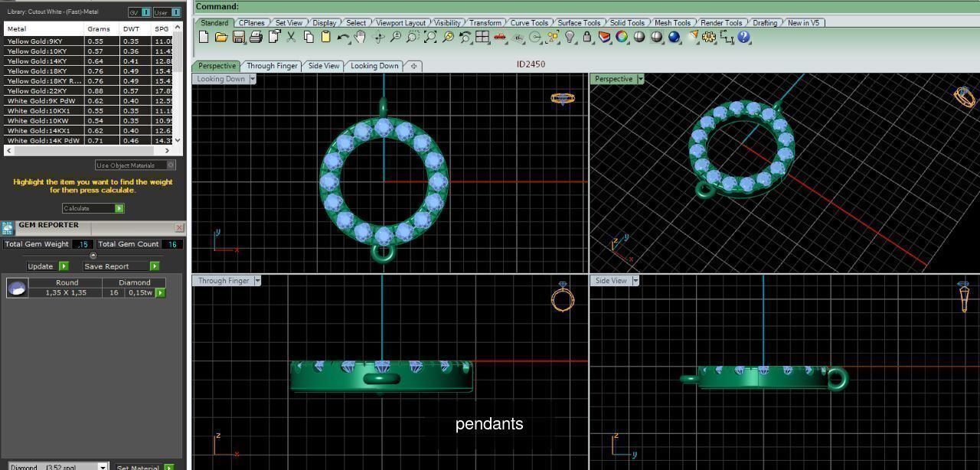Select the Through Finger viewport tab
This screenshot has width=980, height=470.
point(272,66)
